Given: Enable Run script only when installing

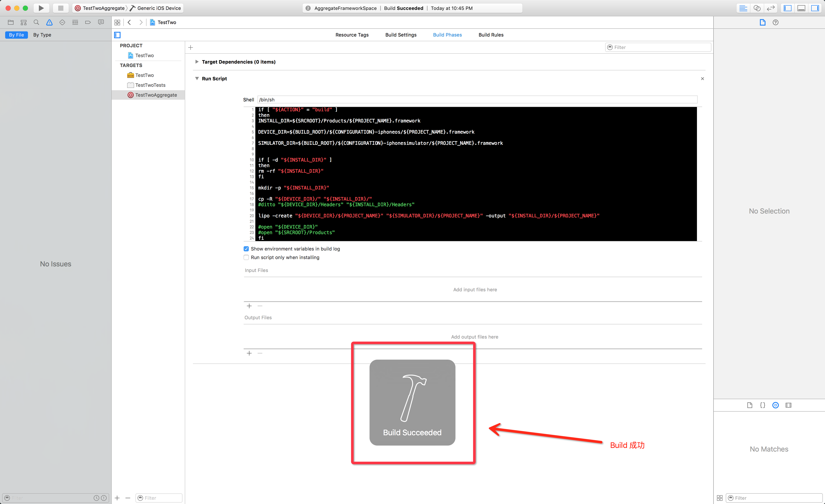Looking at the screenshot, I should click(246, 258).
